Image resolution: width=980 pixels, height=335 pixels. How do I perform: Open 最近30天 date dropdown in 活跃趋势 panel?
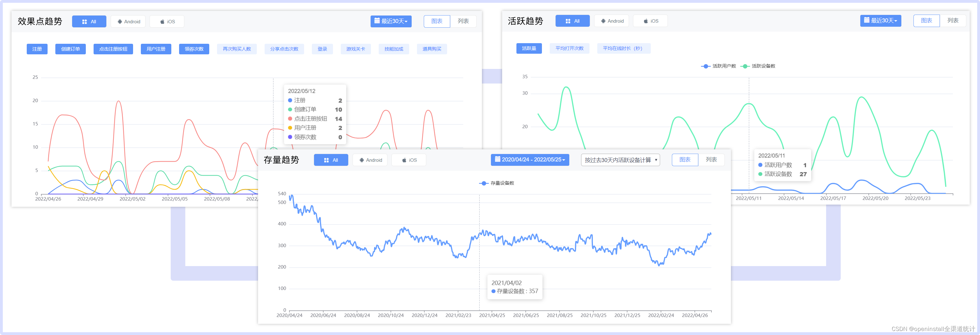point(880,20)
